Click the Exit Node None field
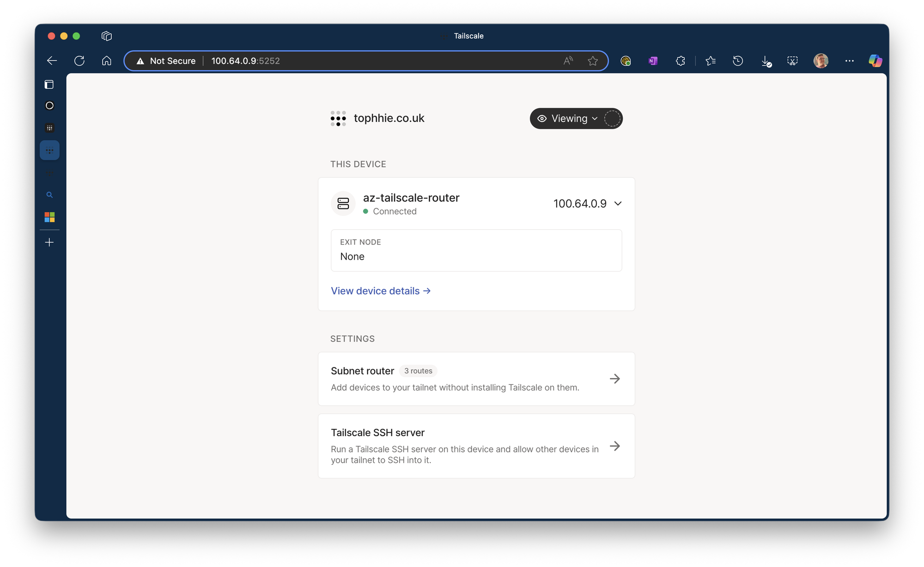The image size is (924, 567). [x=476, y=250]
